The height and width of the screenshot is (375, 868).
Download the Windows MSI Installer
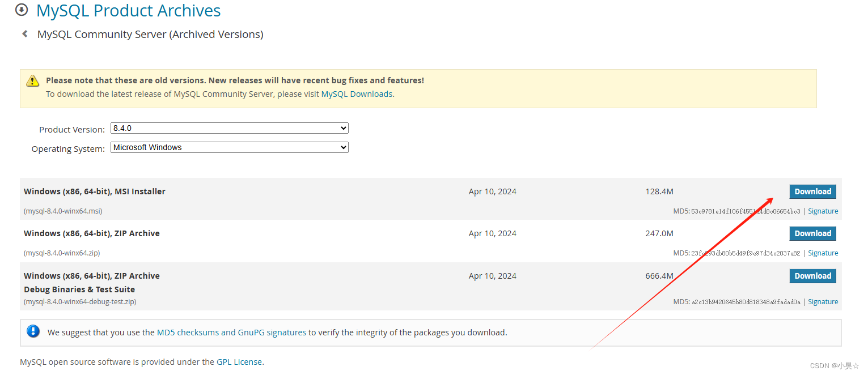pyautogui.click(x=812, y=191)
